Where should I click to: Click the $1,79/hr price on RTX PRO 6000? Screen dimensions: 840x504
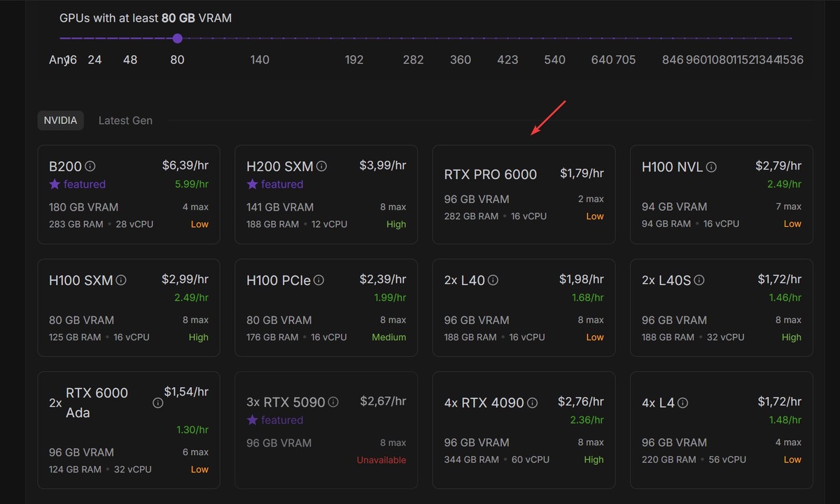pyautogui.click(x=582, y=173)
